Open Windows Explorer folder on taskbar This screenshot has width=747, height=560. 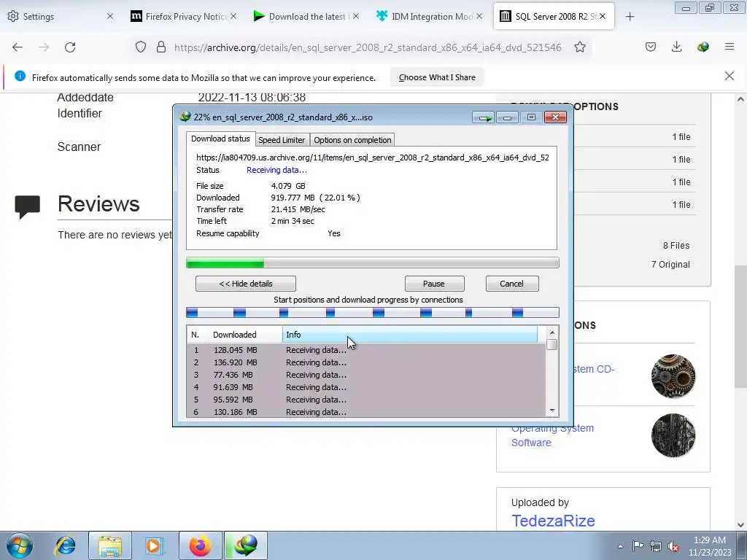[110, 545]
